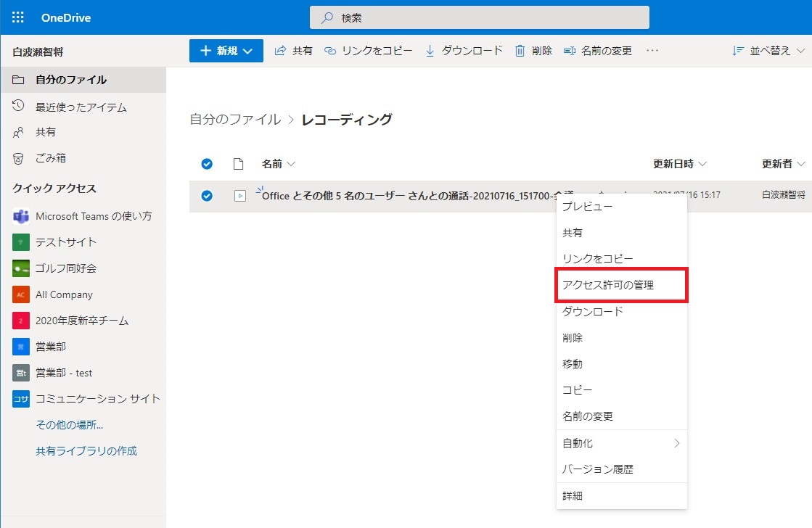Open the Recycle bin (ごみ箱) in sidebar
The height and width of the screenshot is (528, 812).
51,158
